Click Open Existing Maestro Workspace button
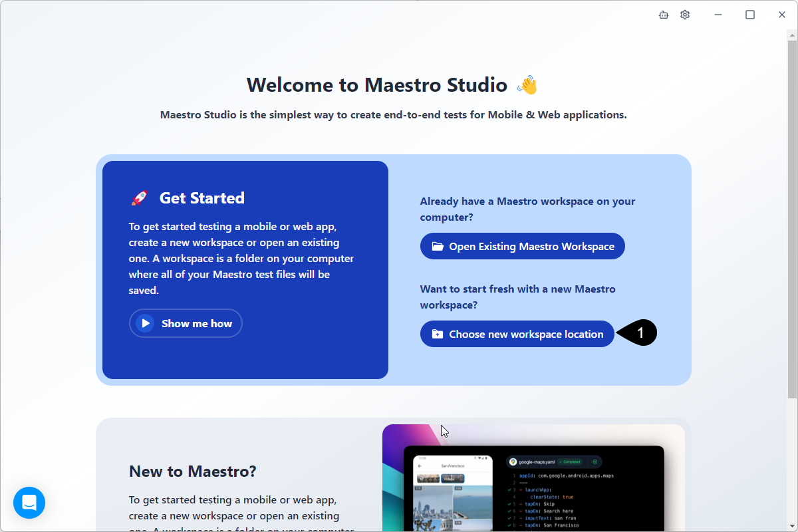 [522, 246]
